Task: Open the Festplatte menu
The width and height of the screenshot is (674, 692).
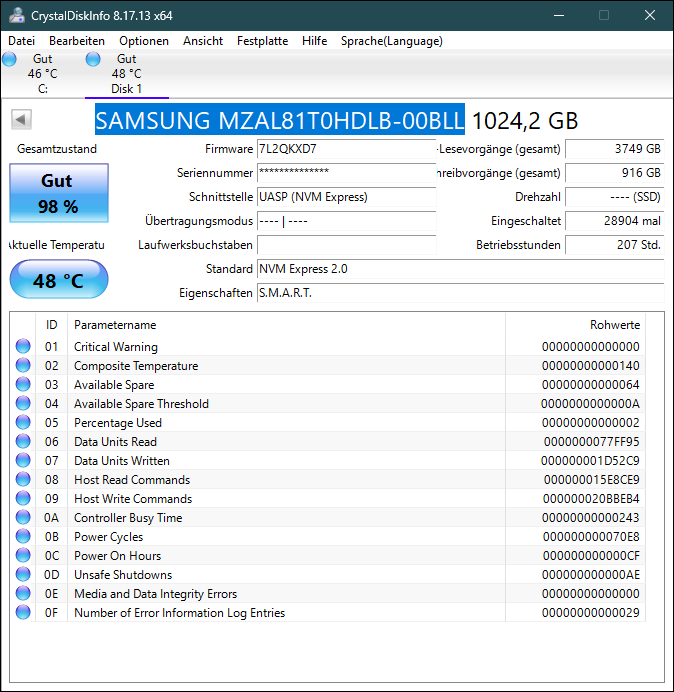Action: [x=262, y=41]
